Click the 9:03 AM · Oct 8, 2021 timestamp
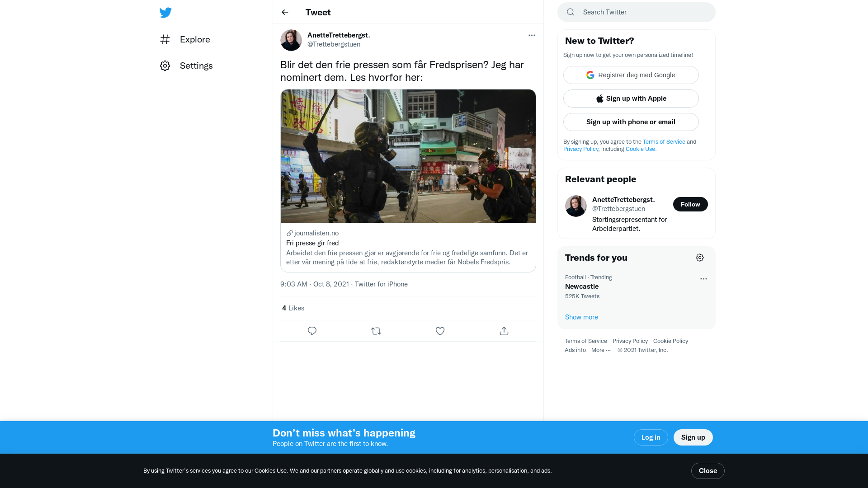 315,284
